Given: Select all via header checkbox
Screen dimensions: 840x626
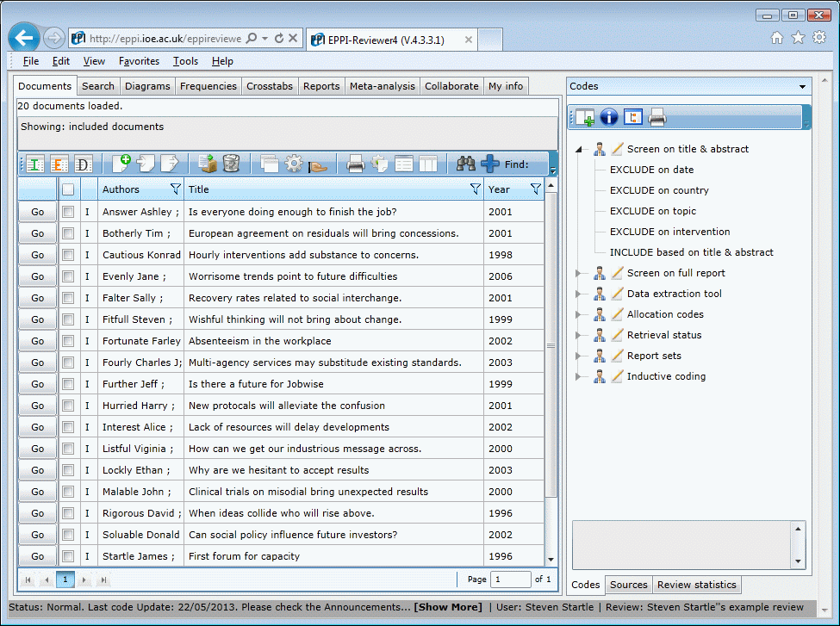Looking at the screenshot, I should (x=68, y=189).
